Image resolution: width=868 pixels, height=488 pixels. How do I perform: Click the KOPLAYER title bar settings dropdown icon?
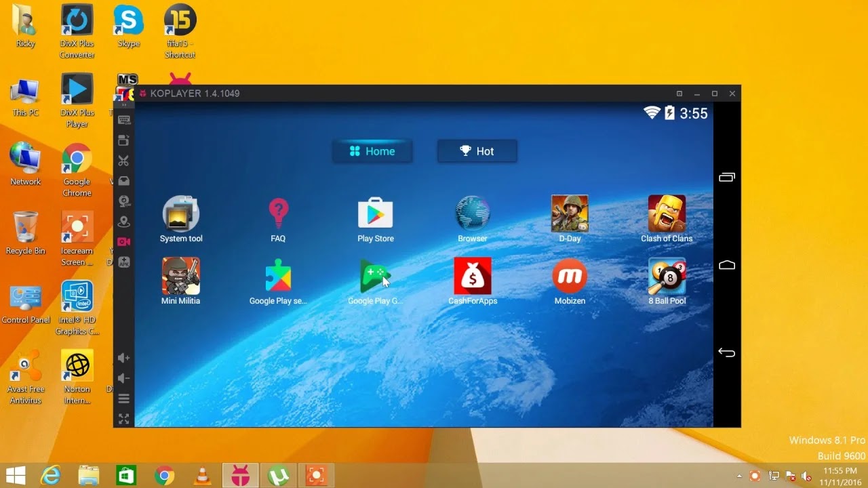(679, 94)
